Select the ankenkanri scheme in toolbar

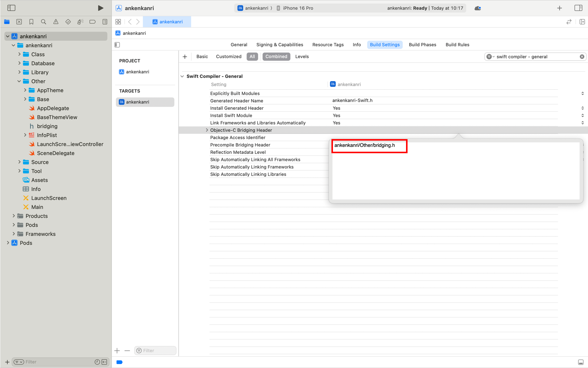[253, 8]
